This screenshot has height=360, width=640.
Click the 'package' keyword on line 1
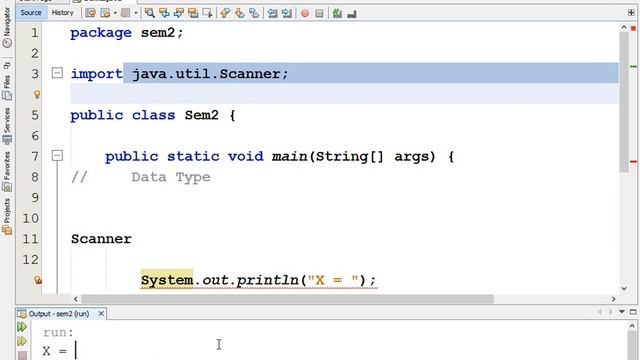coord(101,33)
